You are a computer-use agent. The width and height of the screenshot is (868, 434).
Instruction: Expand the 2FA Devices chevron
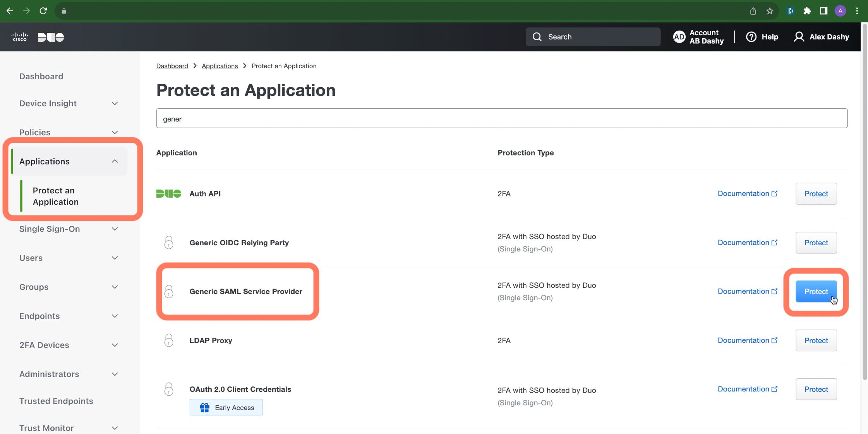click(115, 345)
